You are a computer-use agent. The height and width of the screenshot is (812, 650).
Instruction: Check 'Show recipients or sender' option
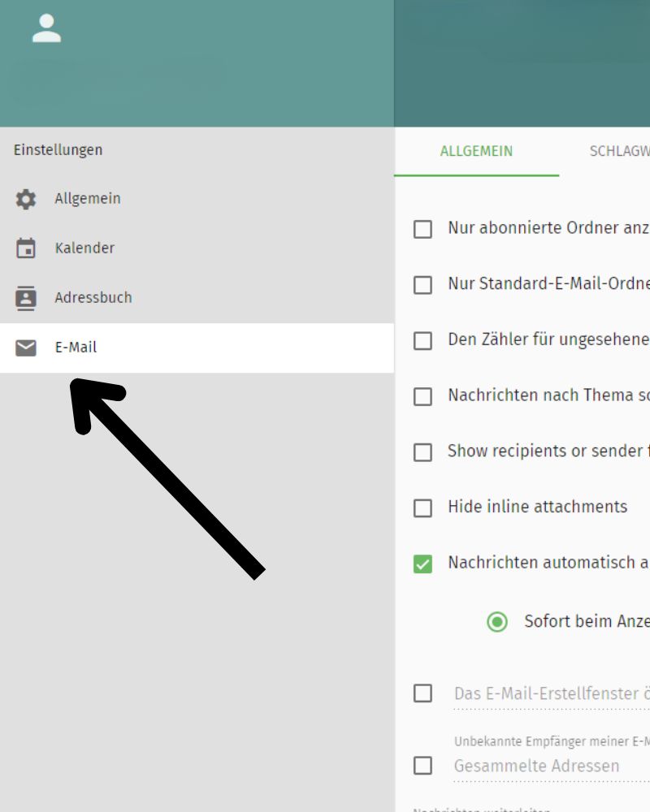[x=422, y=451]
